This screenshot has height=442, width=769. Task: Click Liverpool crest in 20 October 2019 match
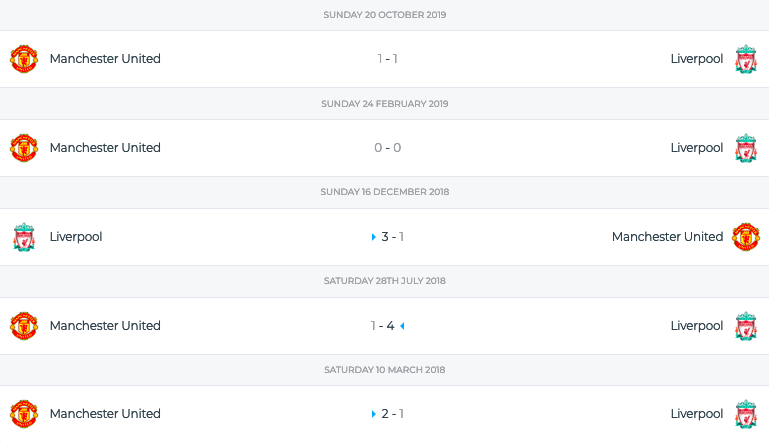[x=745, y=59]
